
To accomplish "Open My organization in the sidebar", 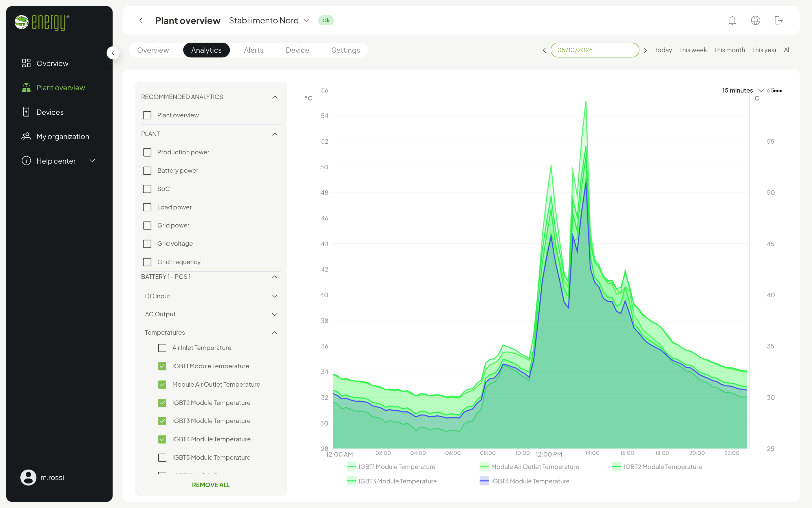I will pyautogui.click(x=63, y=136).
